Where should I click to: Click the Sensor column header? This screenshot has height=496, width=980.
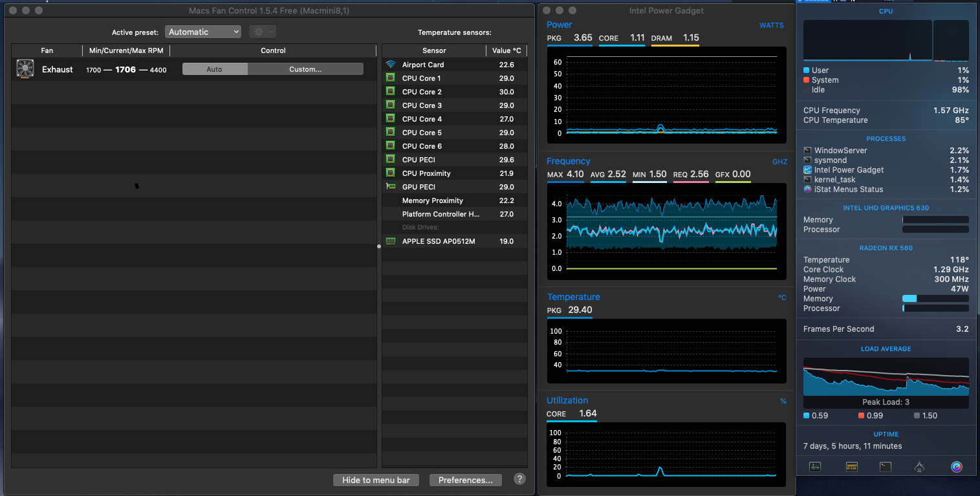pos(434,50)
